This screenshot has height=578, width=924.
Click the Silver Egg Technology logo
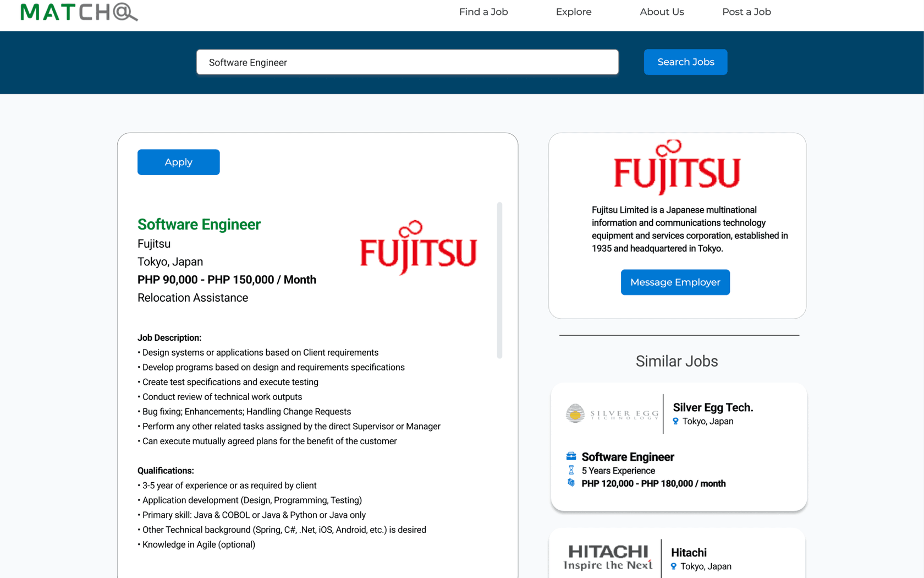pyautogui.click(x=612, y=413)
